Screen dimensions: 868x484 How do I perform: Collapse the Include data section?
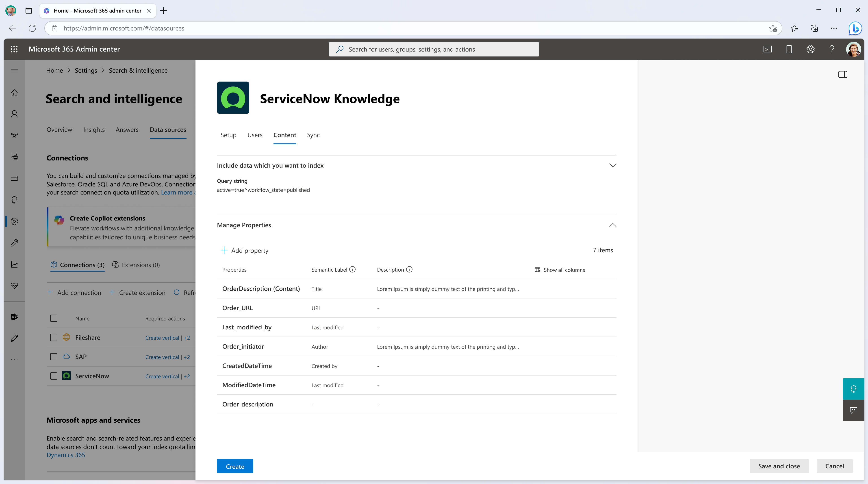[x=613, y=165]
